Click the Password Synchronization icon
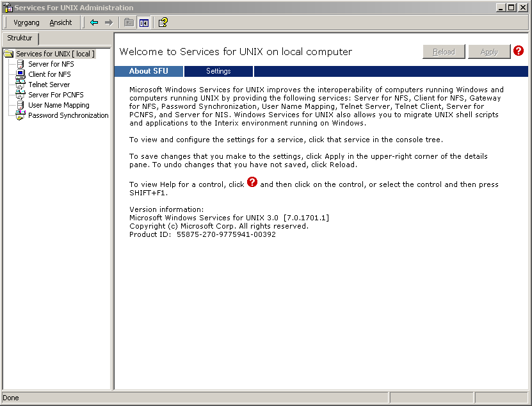Viewport: 532px width, 406px height. click(x=20, y=115)
